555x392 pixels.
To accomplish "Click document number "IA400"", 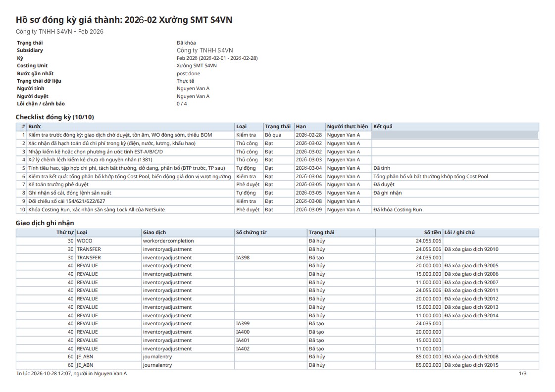I will [243, 332].
